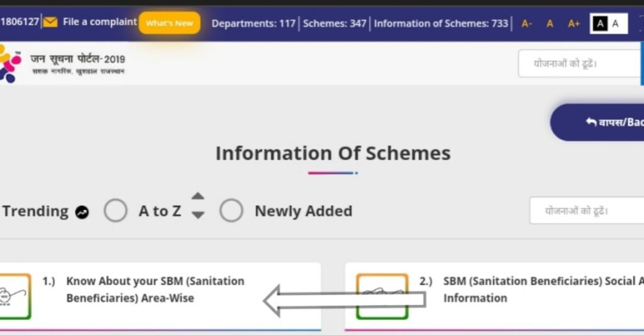Click Schemes: 347 counter
Screen dimensions: 644x335
[335, 23]
